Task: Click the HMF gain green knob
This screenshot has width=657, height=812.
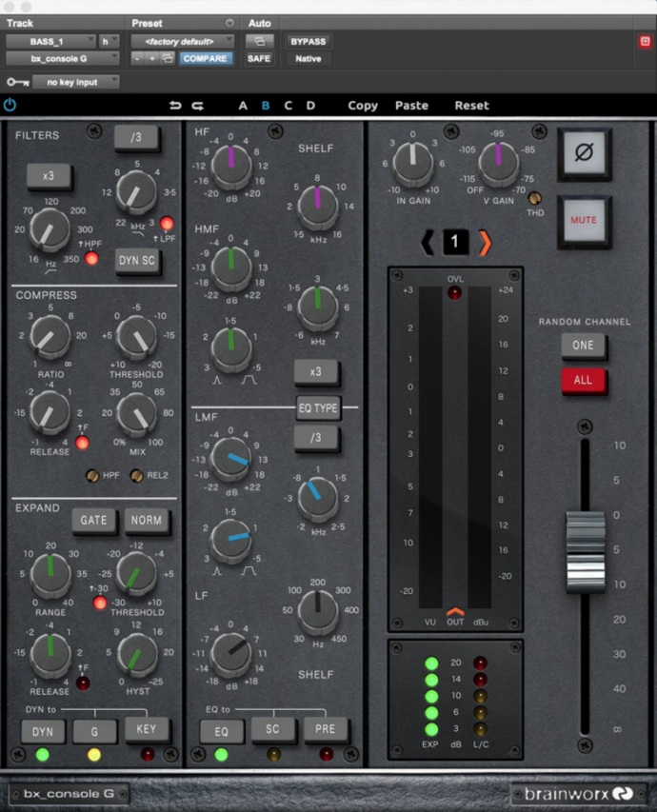Action: point(231,267)
